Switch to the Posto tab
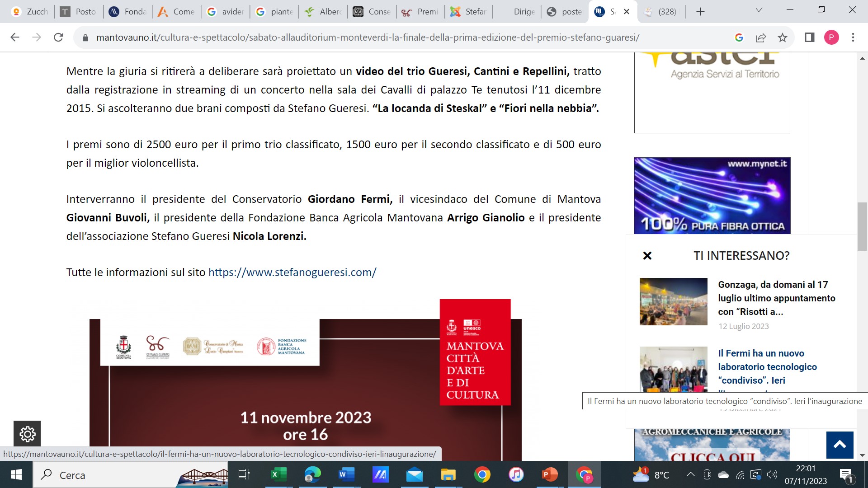Viewport: 868px width, 488px height. click(x=79, y=12)
